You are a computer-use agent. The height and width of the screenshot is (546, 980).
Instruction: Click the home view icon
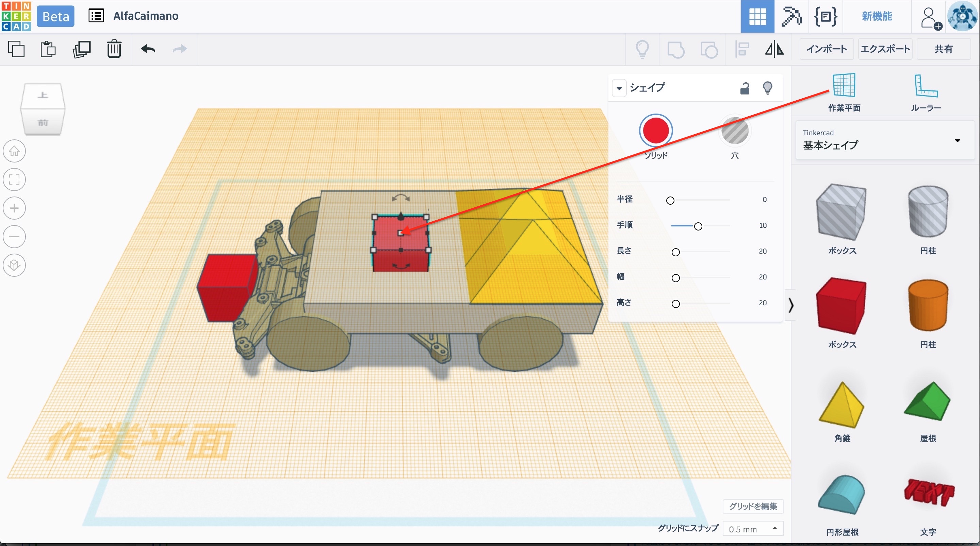point(14,151)
